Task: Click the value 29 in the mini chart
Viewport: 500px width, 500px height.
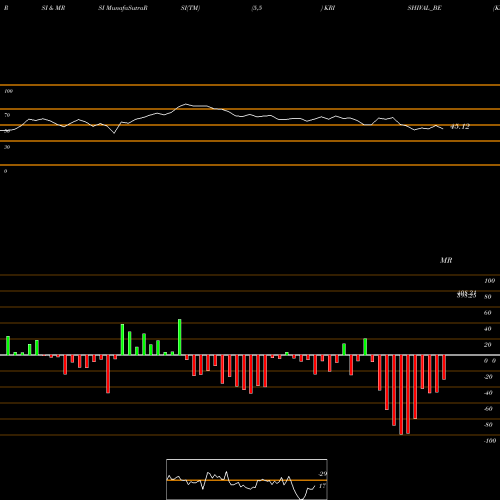Action: coord(323,474)
